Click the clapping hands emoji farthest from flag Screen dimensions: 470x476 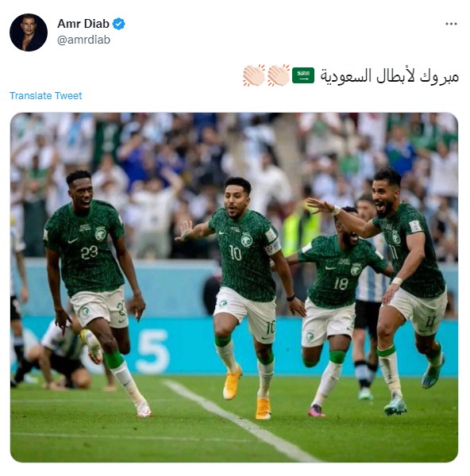pos(254,75)
